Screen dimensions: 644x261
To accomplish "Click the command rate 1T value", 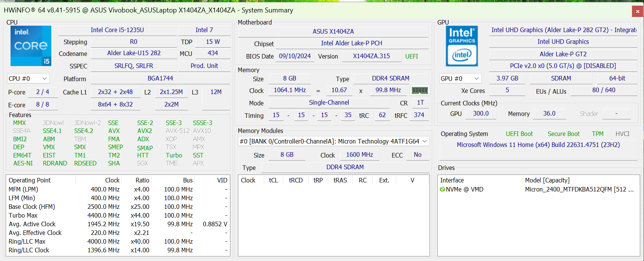I will click(x=420, y=102).
